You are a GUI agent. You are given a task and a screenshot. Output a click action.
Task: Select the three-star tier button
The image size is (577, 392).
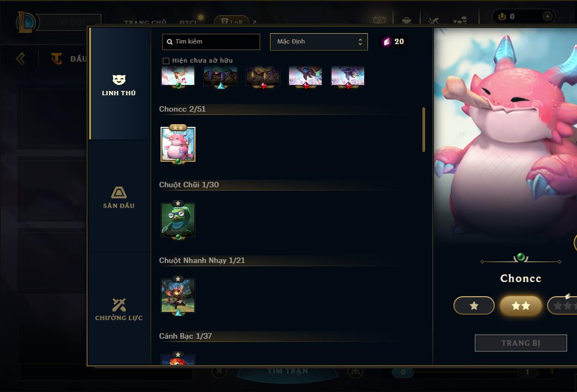[562, 305]
